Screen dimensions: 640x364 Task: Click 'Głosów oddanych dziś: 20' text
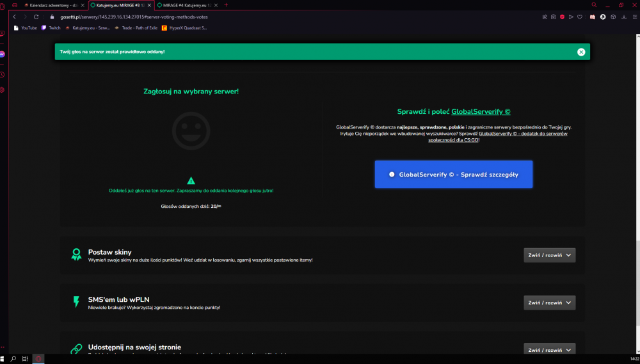click(191, 207)
